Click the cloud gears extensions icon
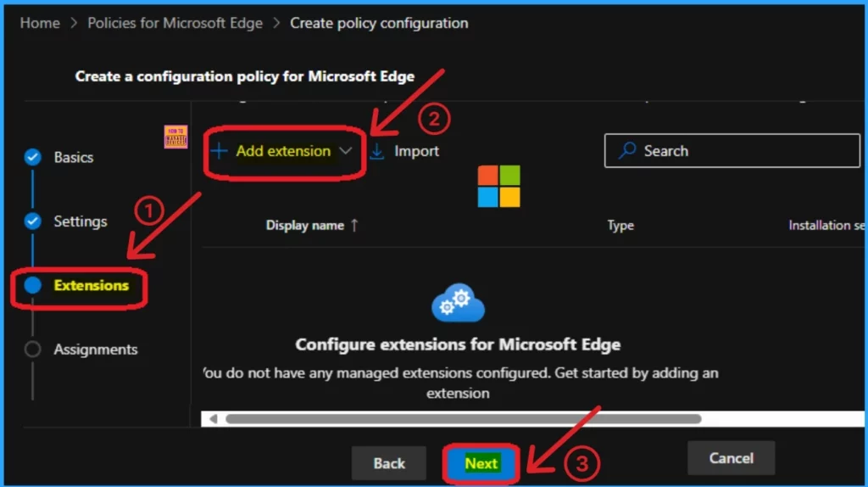 pyautogui.click(x=458, y=303)
